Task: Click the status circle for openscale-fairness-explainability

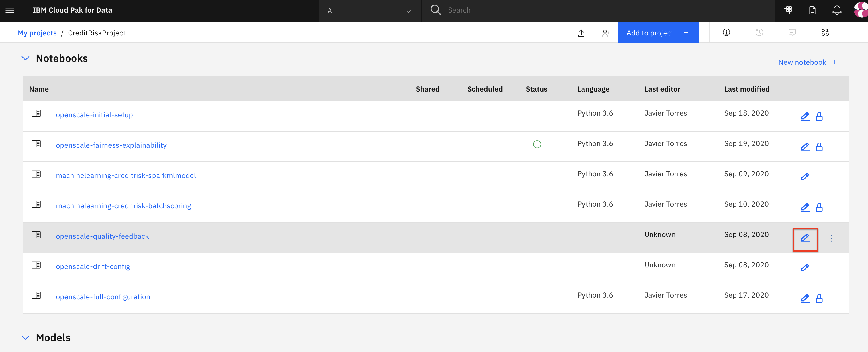Action: click(x=537, y=144)
